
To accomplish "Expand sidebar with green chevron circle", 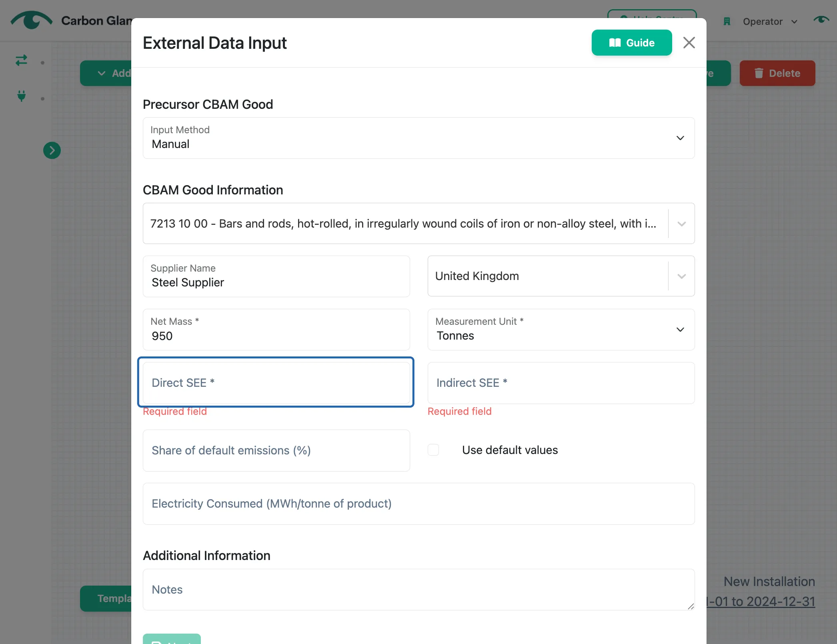I will coord(52,150).
